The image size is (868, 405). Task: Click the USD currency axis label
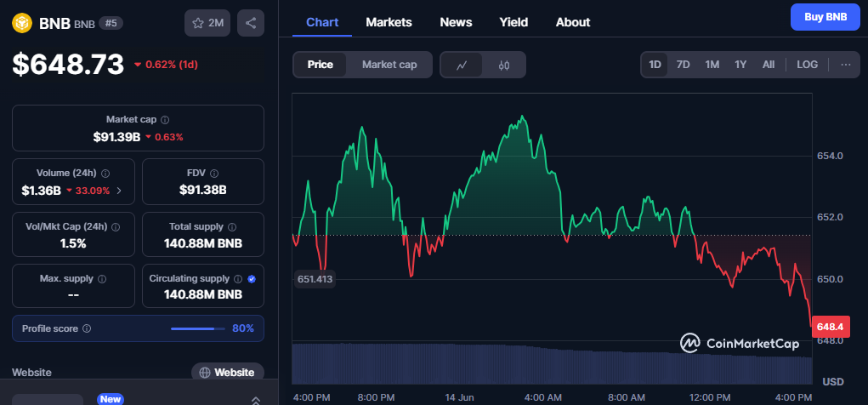pos(833,382)
